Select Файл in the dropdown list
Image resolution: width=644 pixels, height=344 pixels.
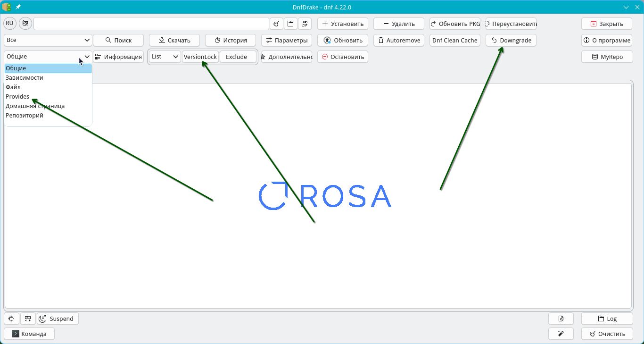pyautogui.click(x=48, y=87)
